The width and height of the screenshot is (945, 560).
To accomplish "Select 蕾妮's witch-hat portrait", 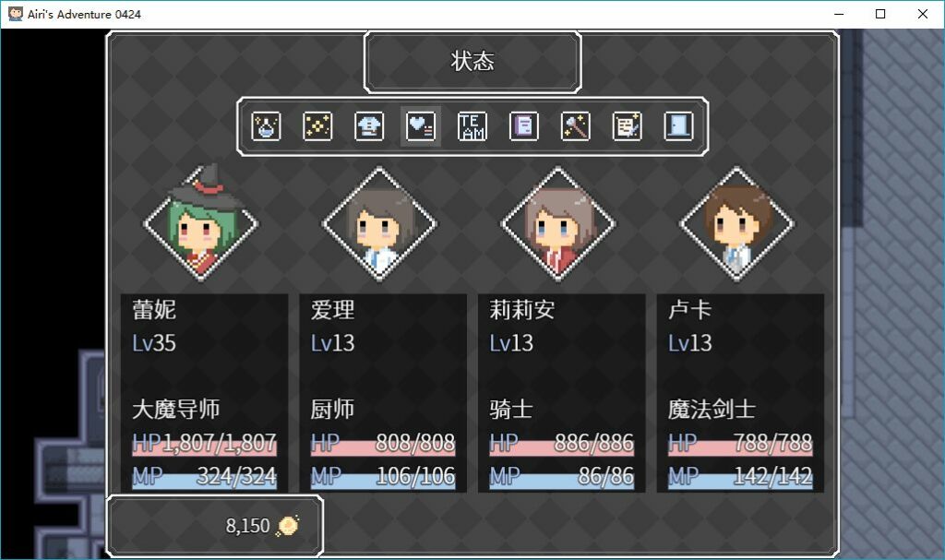I will [200, 223].
